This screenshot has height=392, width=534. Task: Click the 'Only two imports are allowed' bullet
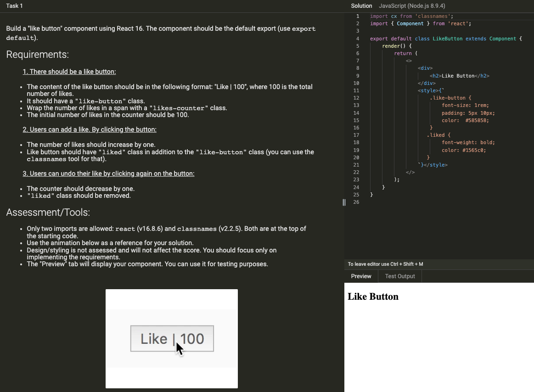click(x=167, y=232)
